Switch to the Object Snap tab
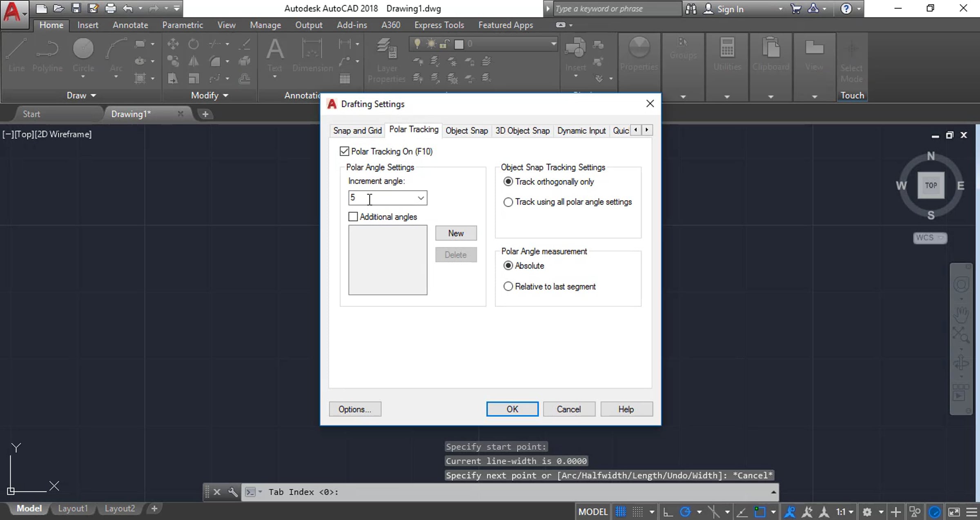 click(x=466, y=131)
